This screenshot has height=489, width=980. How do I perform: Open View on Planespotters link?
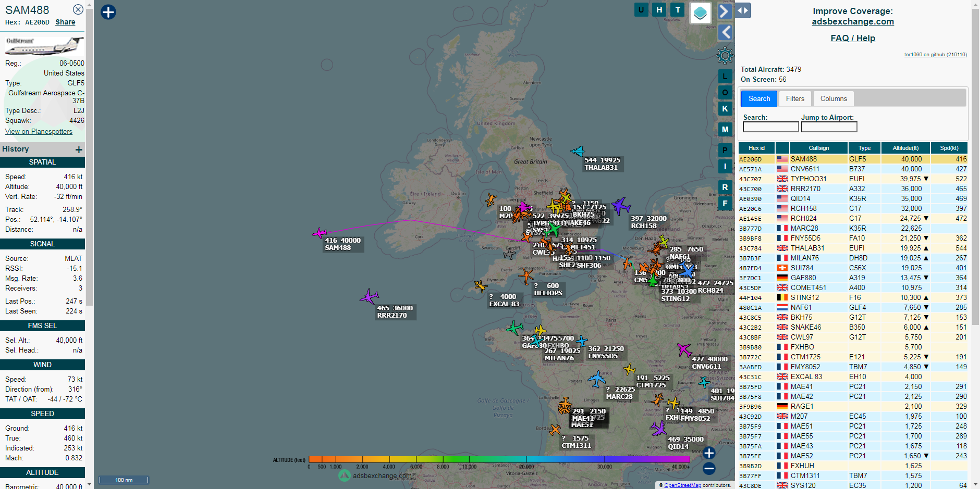pos(39,131)
